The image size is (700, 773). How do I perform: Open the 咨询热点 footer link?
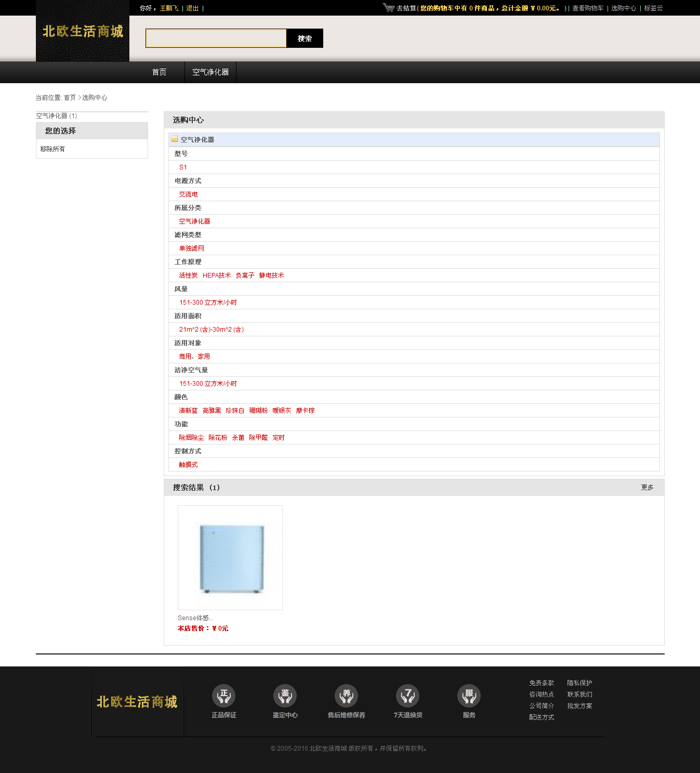click(541, 694)
